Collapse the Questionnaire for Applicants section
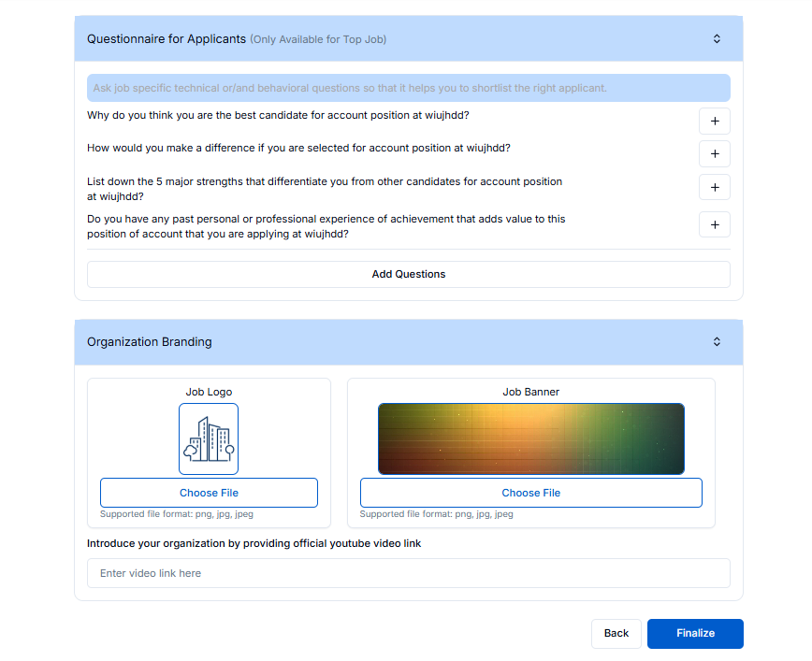 click(x=717, y=39)
